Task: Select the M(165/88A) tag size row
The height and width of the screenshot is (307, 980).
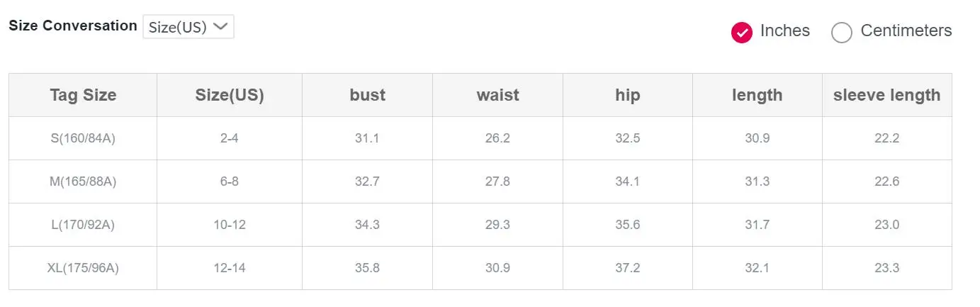Action: (x=480, y=182)
